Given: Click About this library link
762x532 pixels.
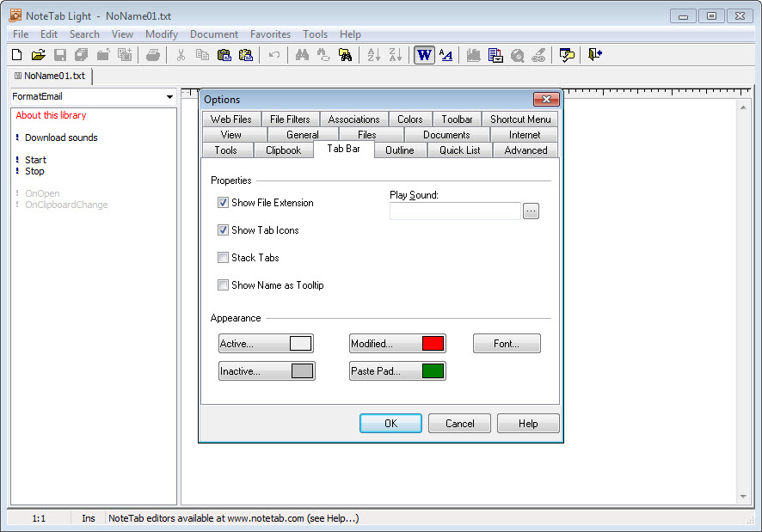Looking at the screenshot, I should (x=51, y=115).
